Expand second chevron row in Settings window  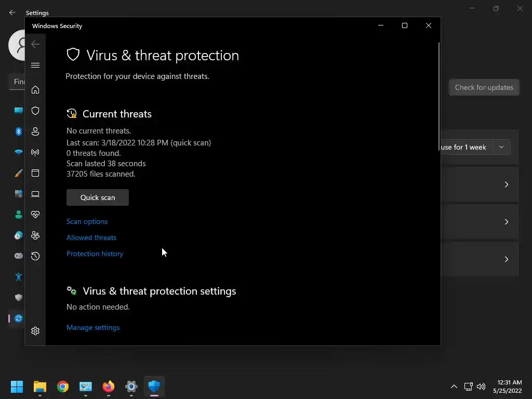click(x=506, y=222)
